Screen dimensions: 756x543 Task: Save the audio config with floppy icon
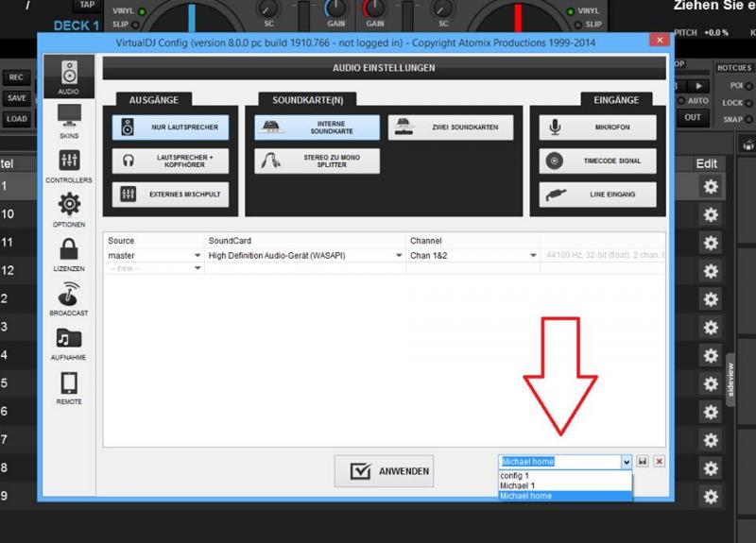point(643,462)
